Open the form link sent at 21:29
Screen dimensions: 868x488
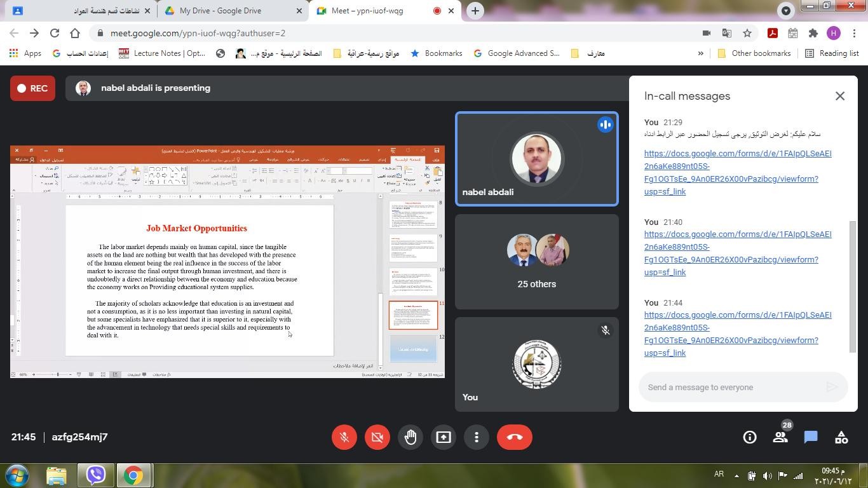pos(738,172)
